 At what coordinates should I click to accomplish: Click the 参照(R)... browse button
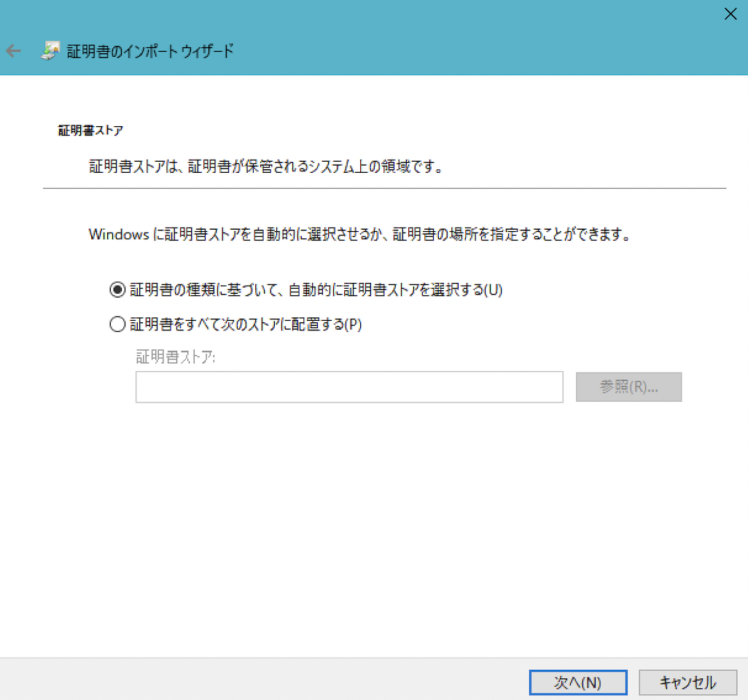[628, 387]
